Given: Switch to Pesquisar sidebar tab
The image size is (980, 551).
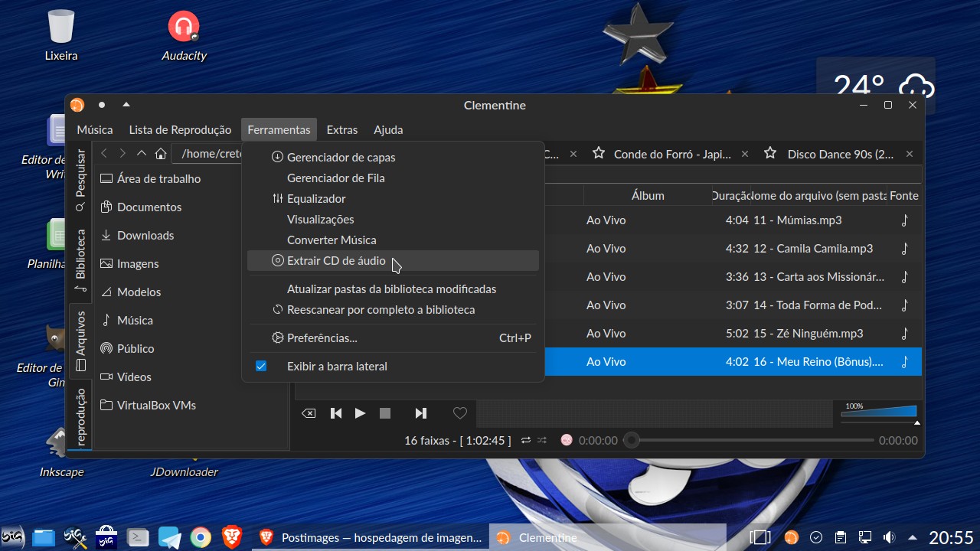Looking at the screenshot, I should tap(80, 181).
